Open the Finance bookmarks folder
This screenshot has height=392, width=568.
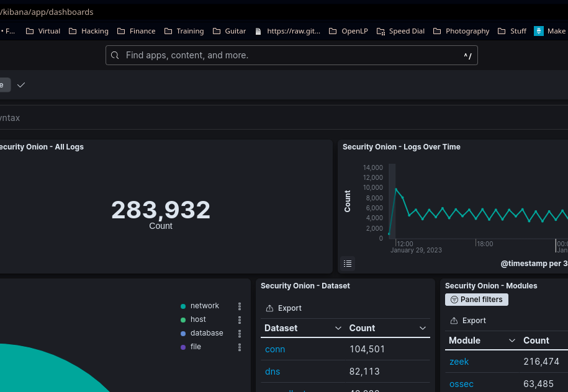pyautogui.click(x=136, y=31)
